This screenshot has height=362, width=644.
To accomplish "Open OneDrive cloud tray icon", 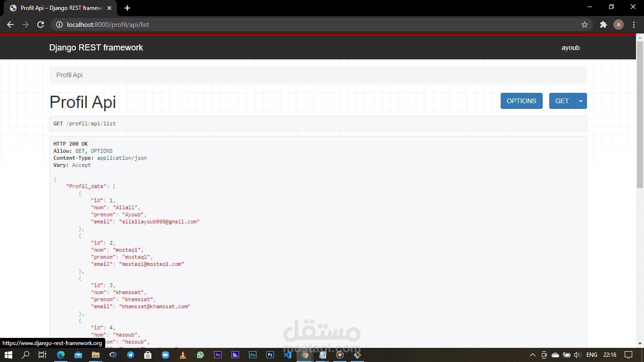I will click(555, 355).
